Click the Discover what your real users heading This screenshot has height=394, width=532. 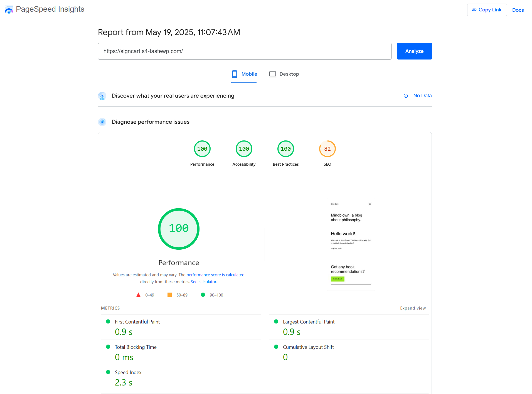pos(173,96)
